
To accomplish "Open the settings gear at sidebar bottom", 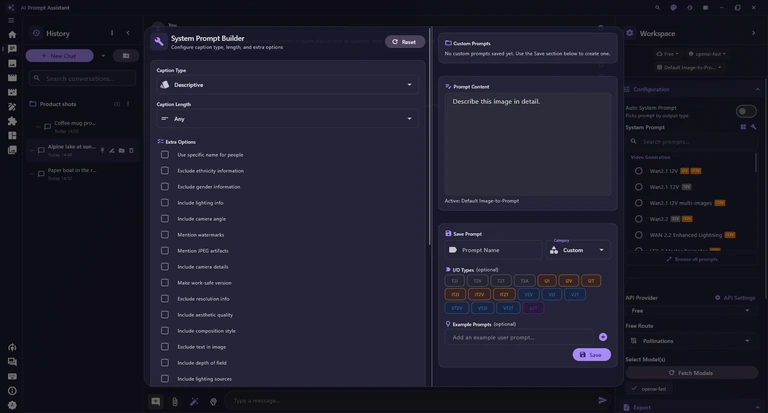I will [12, 405].
